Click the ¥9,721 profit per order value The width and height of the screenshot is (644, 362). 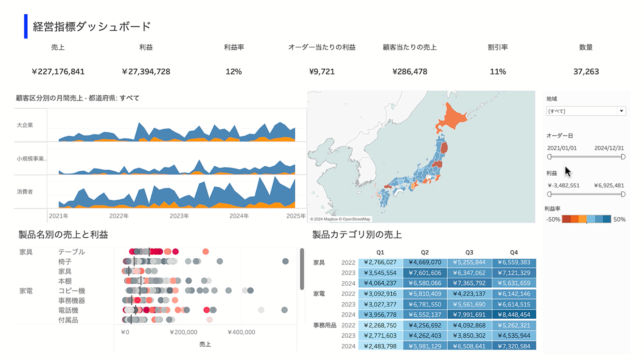(x=322, y=72)
